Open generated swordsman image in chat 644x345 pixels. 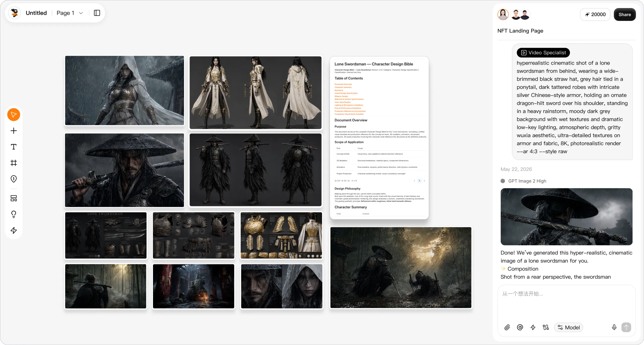point(566,217)
